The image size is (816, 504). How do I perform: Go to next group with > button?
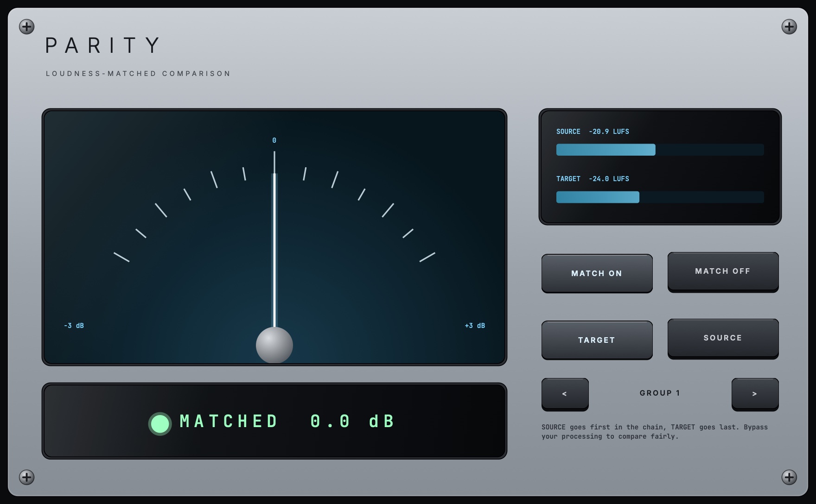click(x=755, y=394)
